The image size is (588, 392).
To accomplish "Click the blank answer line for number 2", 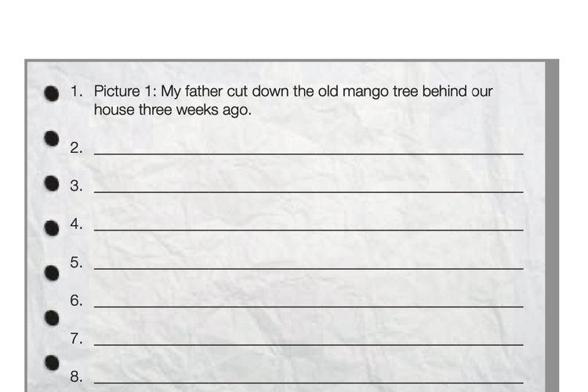I will pyautogui.click(x=309, y=154).
